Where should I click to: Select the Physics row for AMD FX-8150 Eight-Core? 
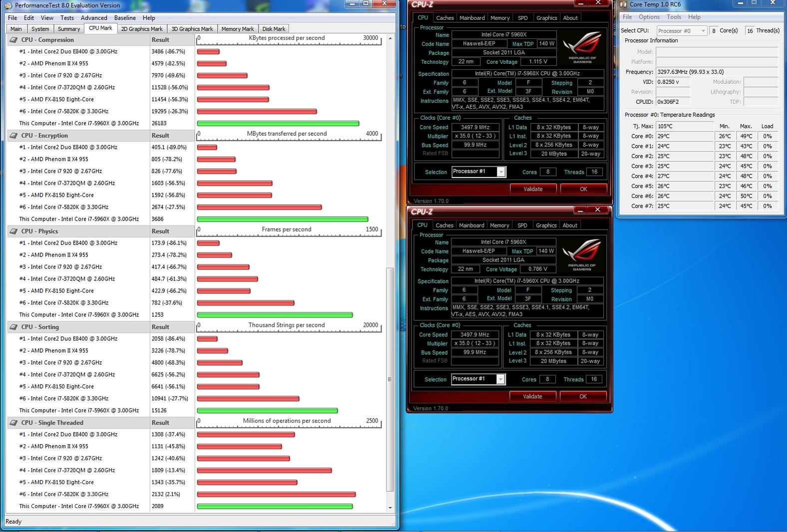100,291
